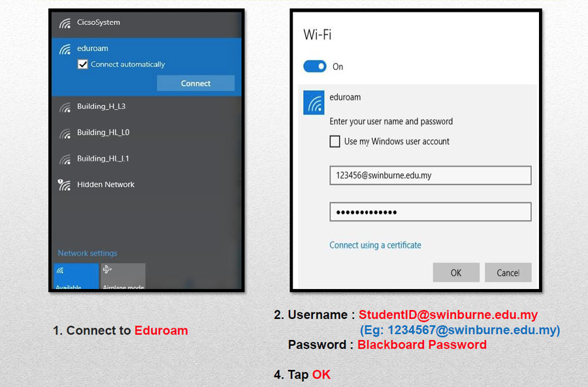Click Connect using a certificate link
The height and width of the screenshot is (387, 588).
(x=376, y=245)
